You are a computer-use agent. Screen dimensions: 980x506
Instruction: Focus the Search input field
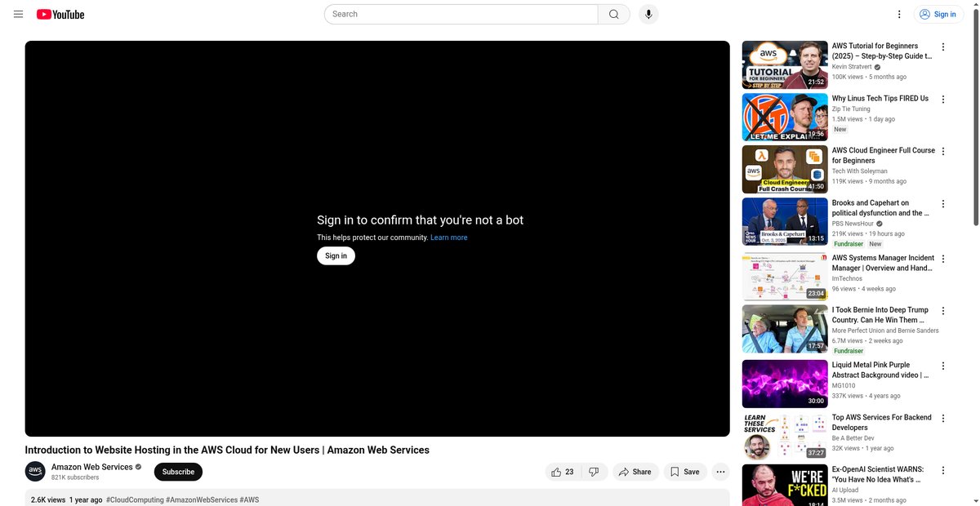coord(461,14)
